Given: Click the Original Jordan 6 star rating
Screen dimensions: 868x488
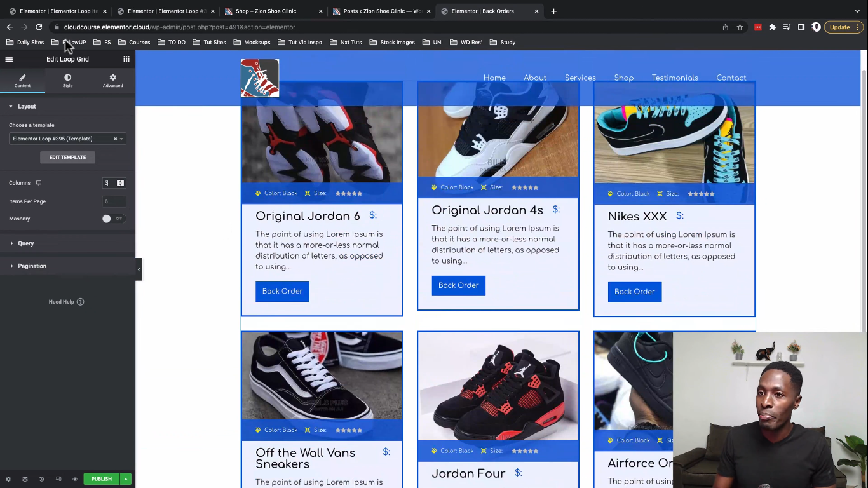Looking at the screenshot, I should pyautogui.click(x=349, y=193).
